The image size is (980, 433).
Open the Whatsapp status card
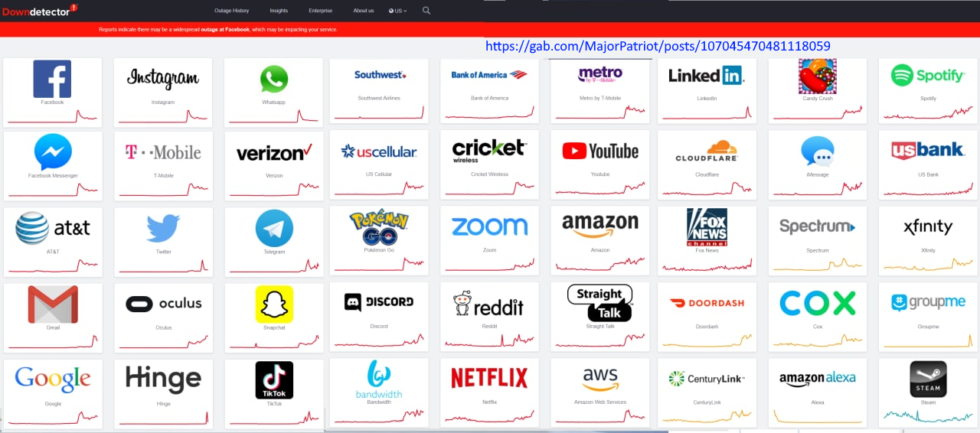pyautogui.click(x=273, y=92)
